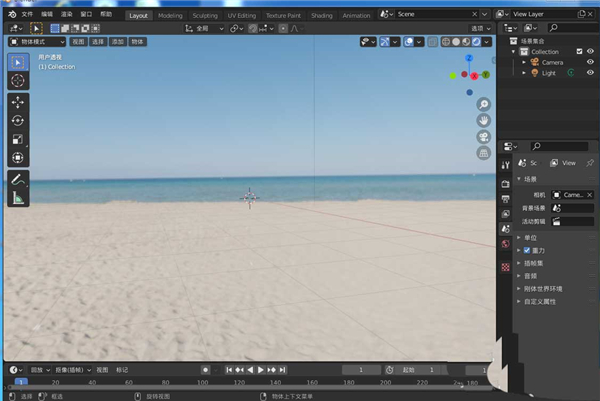Image resolution: width=600 pixels, height=401 pixels.
Task: Open the 物体模式 object mode dropdown
Action: (x=37, y=42)
